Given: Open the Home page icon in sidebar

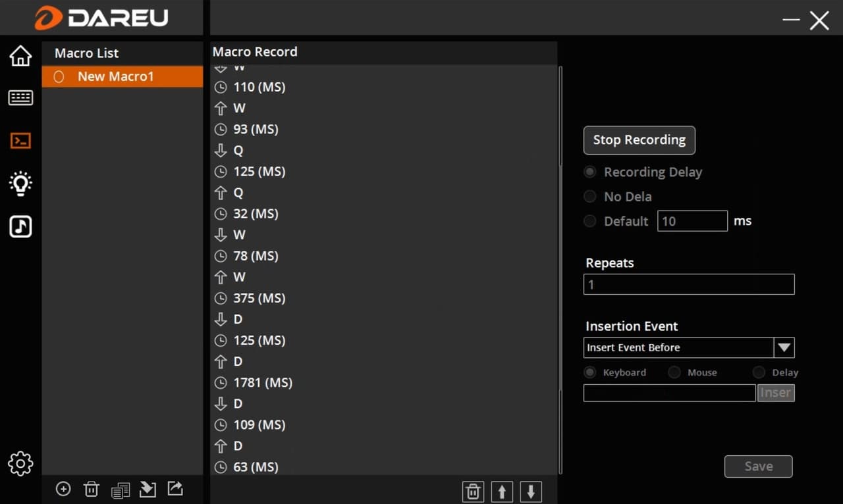Looking at the screenshot, I should tap(20, 56).
